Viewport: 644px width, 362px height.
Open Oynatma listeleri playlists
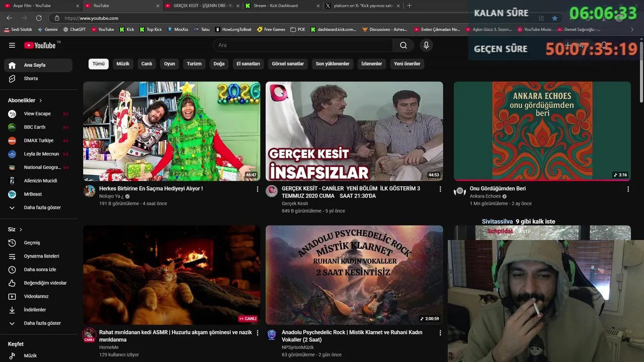38,256
